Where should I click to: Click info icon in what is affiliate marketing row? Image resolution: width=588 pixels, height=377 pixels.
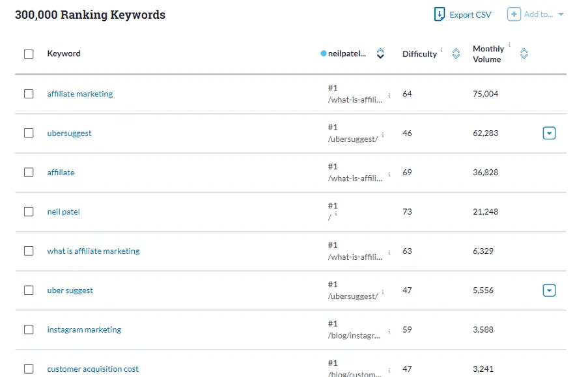[389, 253]
